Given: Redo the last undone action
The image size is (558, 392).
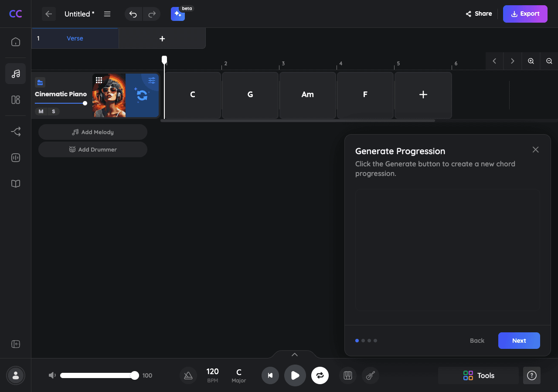Looking at the screenshot, I should 152,14.
